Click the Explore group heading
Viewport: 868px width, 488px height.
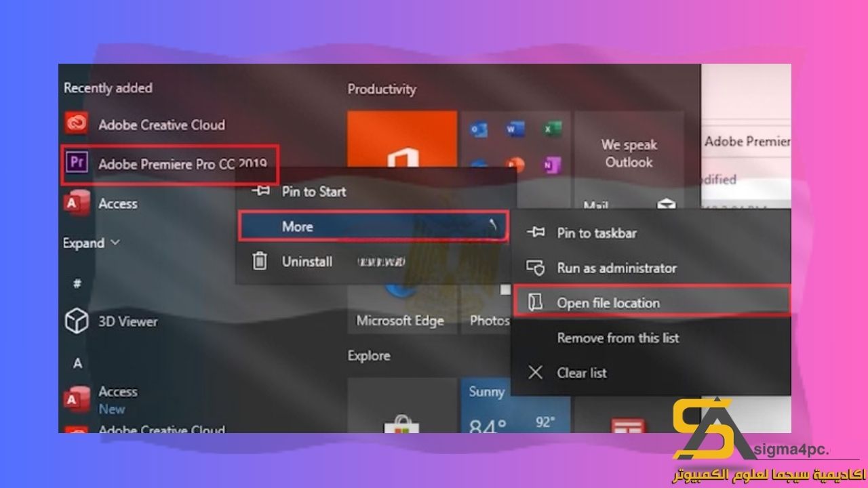(x=369, y=355)
